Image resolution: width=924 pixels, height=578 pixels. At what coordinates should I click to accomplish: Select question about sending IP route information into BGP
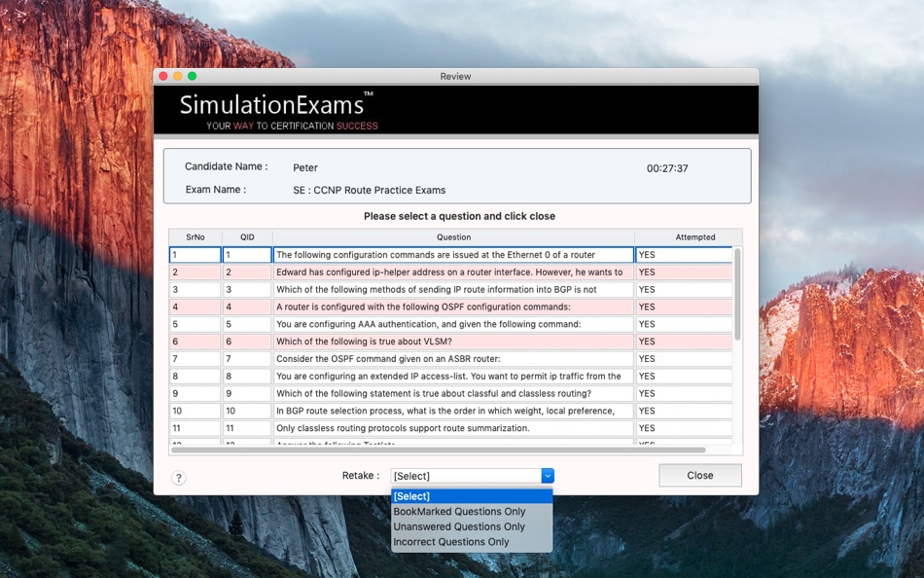pyautogui.click(x=453, y=290)
